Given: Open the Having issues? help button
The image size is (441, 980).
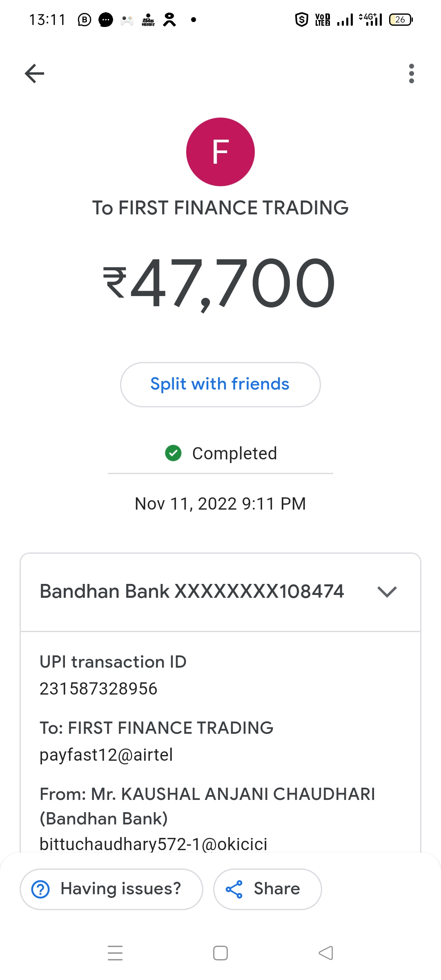Looking at the screenshot, I should [111, 889].
